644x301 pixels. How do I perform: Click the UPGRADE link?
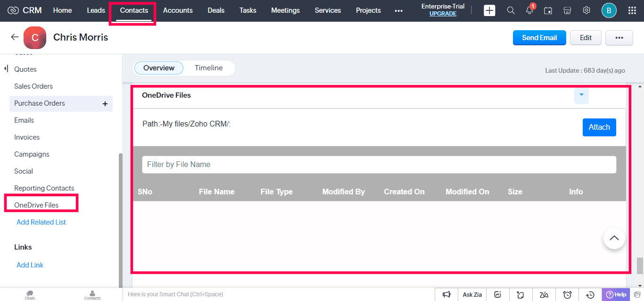[443, 14]
